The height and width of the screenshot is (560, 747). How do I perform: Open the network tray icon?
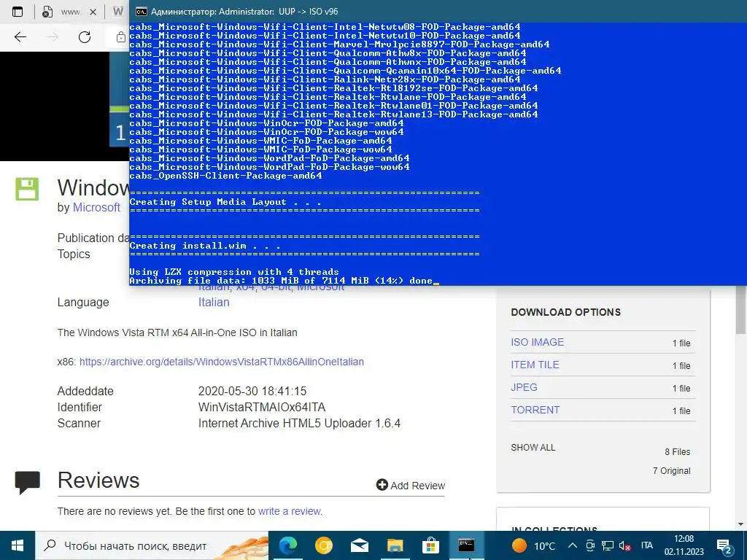pyautogui.click(x=608, y=545)
